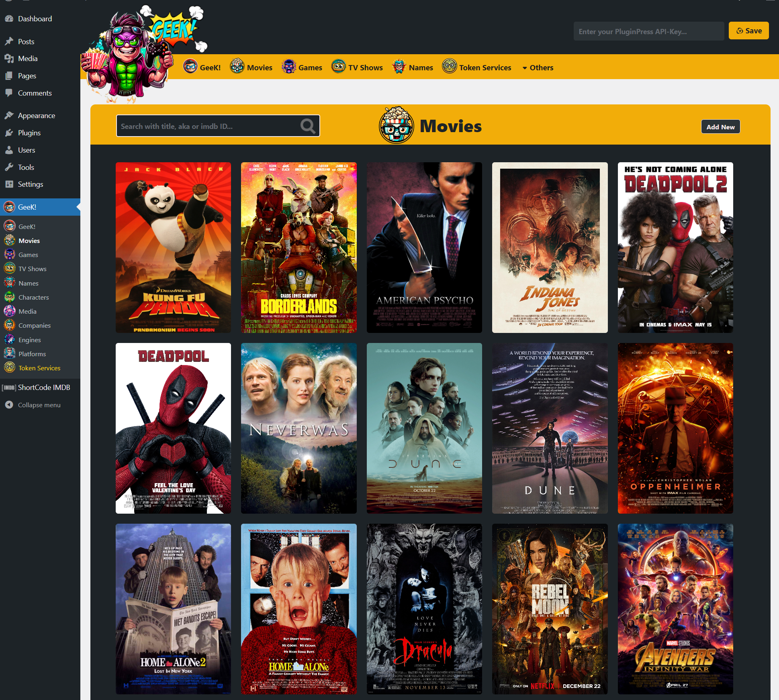The height and width of the screenshot is (700, 779).
Task: Expand the Others dropdown menu
Action: click(x=538, y=68)
